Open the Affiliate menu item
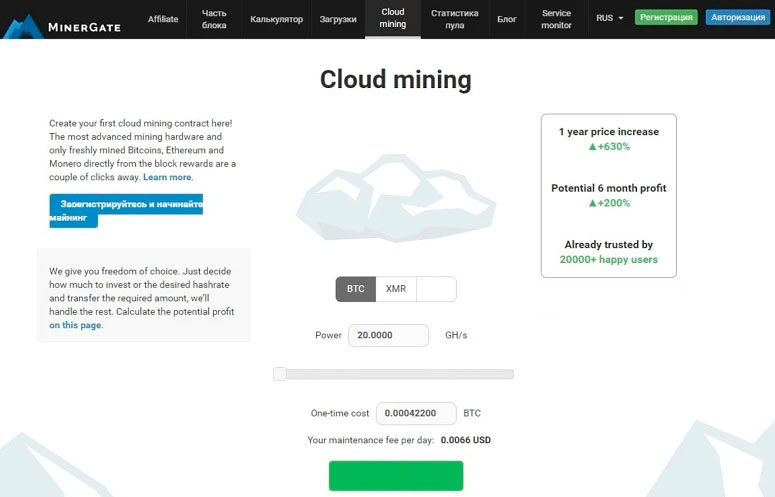Screen dimensions: 775x497 [163, 19]
